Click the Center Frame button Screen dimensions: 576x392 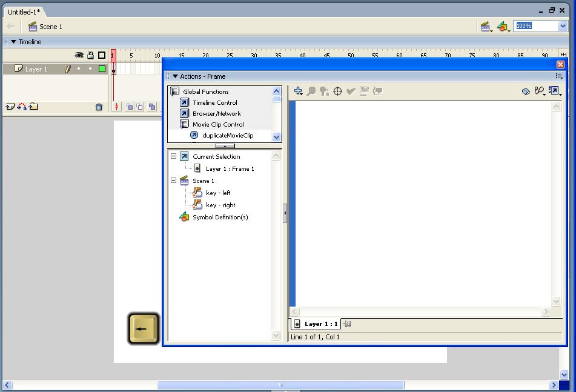coord(116,107)
